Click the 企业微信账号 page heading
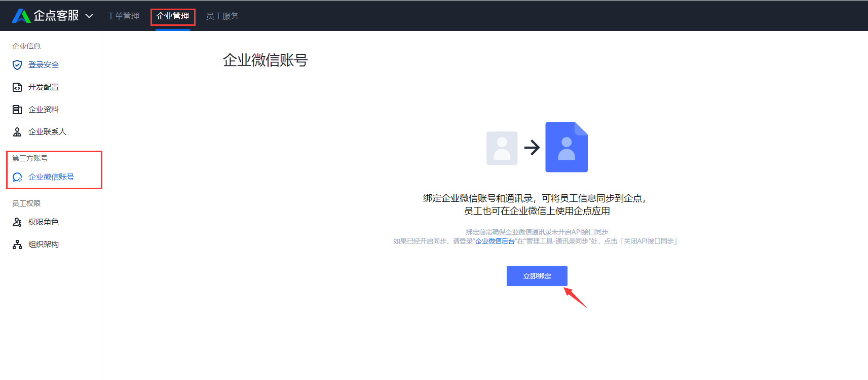 (x=266, y=60)
